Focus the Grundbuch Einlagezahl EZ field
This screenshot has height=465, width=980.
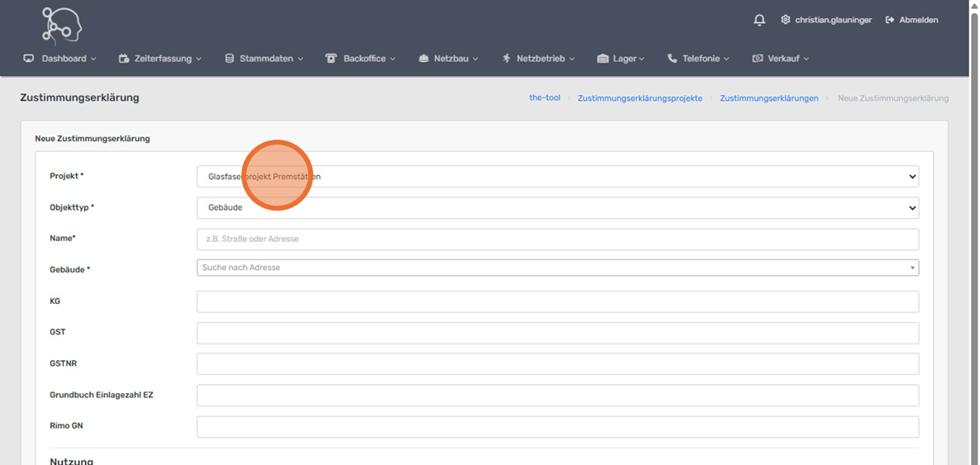pos(557,396)
